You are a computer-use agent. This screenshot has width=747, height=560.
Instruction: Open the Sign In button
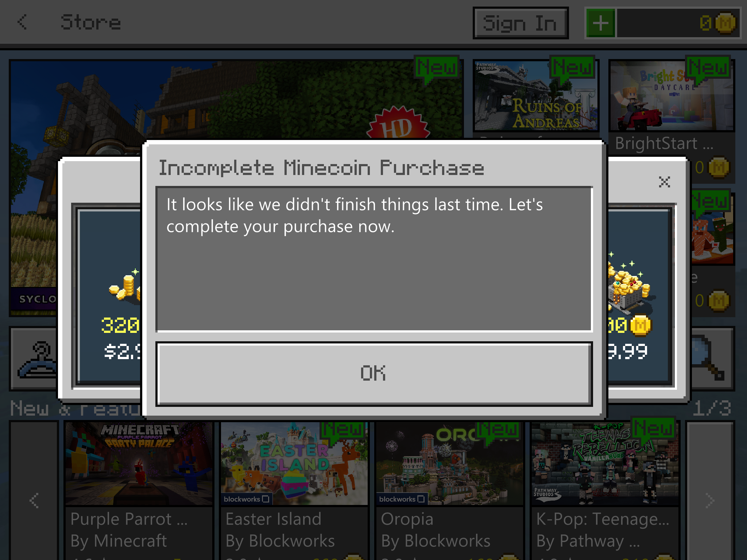pos(520,23)
